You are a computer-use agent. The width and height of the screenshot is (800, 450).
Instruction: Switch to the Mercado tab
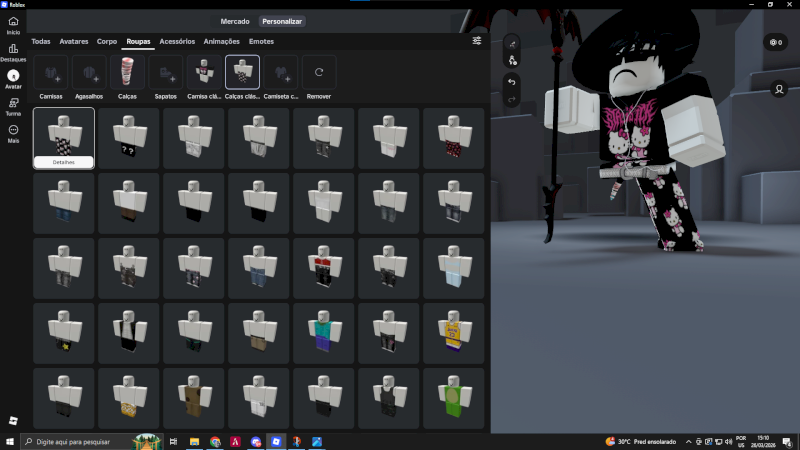pos(235,21)
